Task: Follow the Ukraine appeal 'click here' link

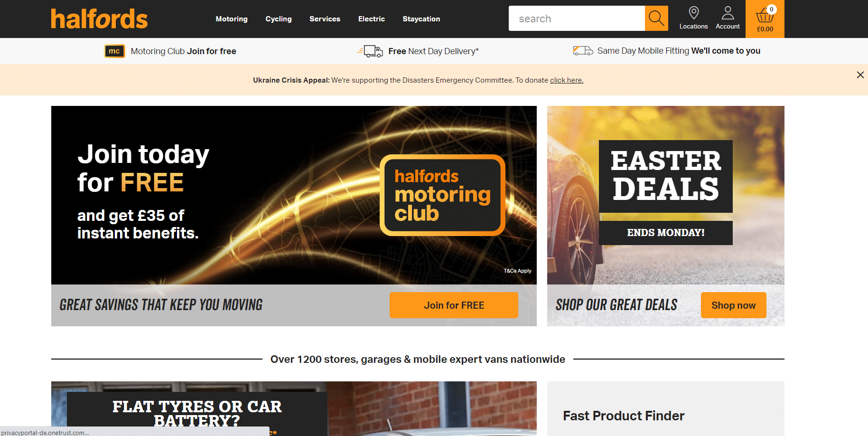Action: point(567,80)
